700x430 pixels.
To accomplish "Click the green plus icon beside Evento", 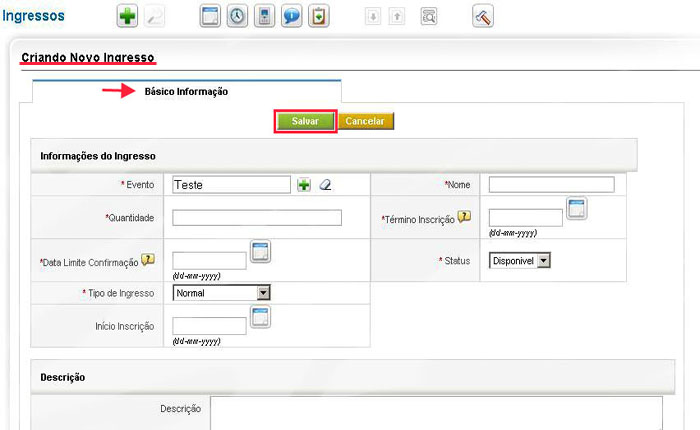I will click(x=304, y=185).
